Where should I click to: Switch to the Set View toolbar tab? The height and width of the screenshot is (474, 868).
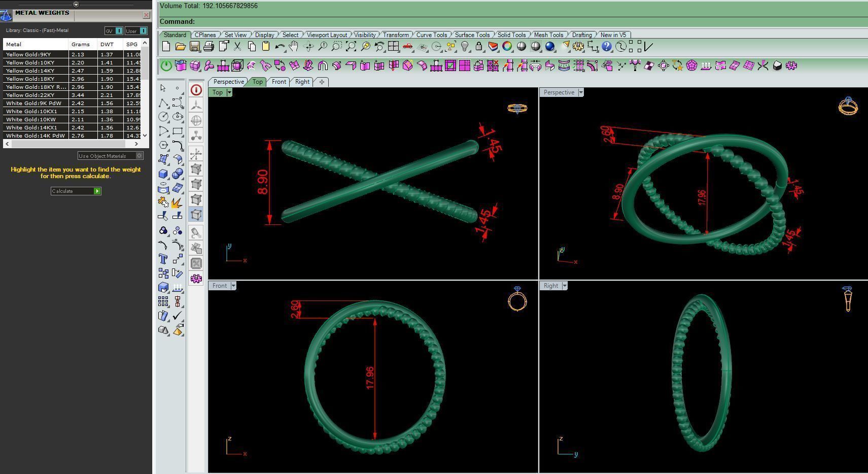tap(235, 35)
